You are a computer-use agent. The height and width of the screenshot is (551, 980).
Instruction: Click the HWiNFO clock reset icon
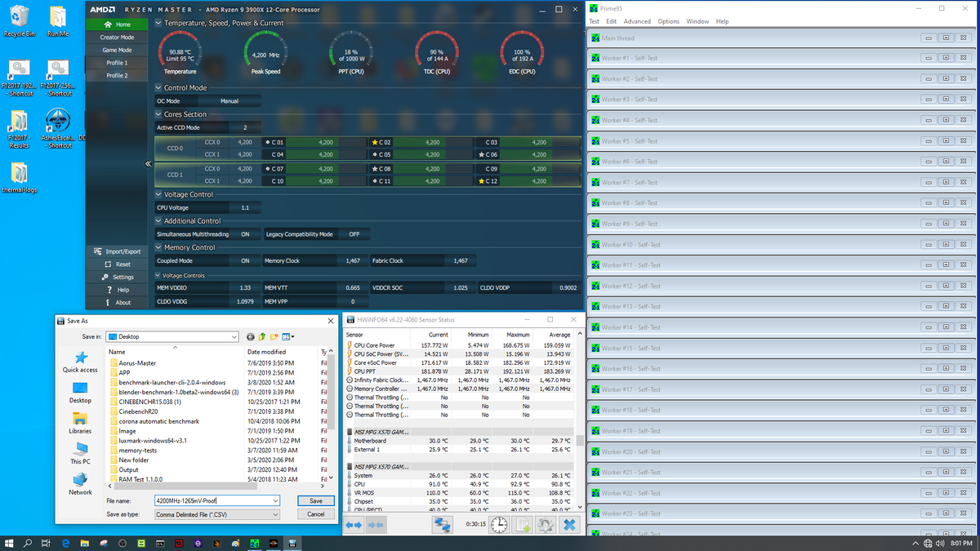coord(499,525)
